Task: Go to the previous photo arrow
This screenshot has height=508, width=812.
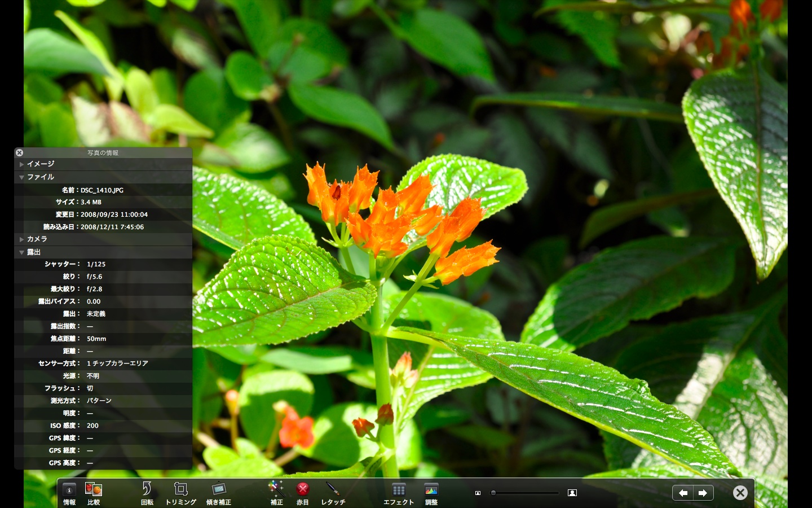Action: pyautogui.click(x=683, y=493)
